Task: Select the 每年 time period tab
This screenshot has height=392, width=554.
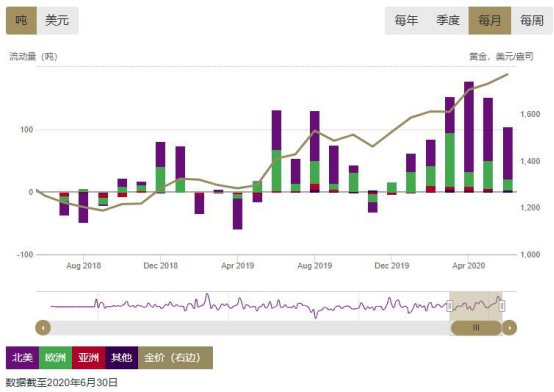Action: (x=406, y=21)
